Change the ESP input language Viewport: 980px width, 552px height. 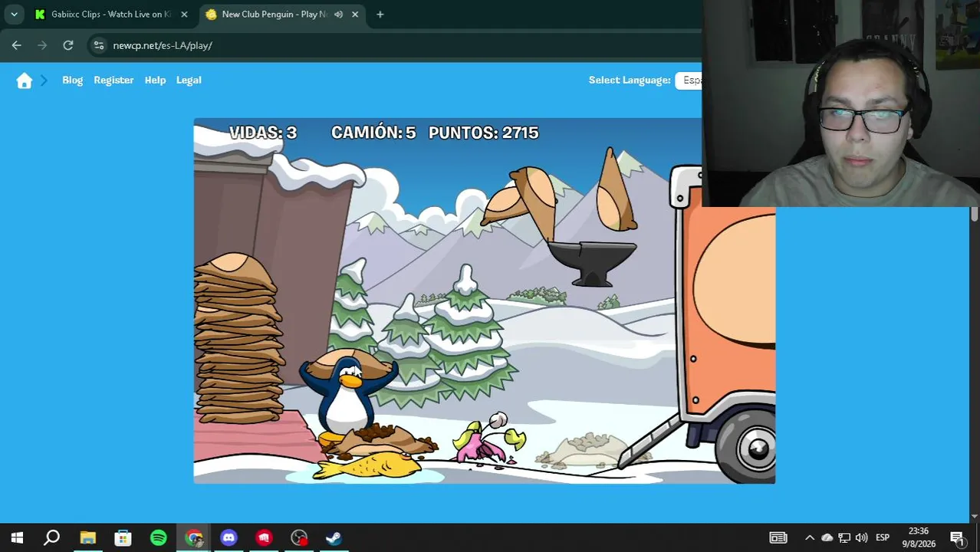point(883,537)
